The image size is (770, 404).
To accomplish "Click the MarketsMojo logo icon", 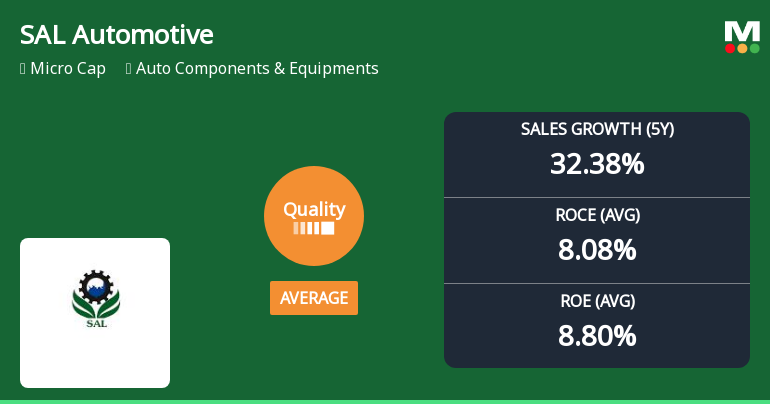I will pyautogui.click(x=742, y=37).
